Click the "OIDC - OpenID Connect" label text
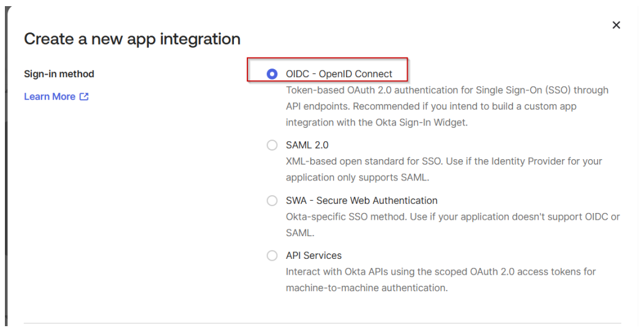Screen dimensions: 644x328 339,74
